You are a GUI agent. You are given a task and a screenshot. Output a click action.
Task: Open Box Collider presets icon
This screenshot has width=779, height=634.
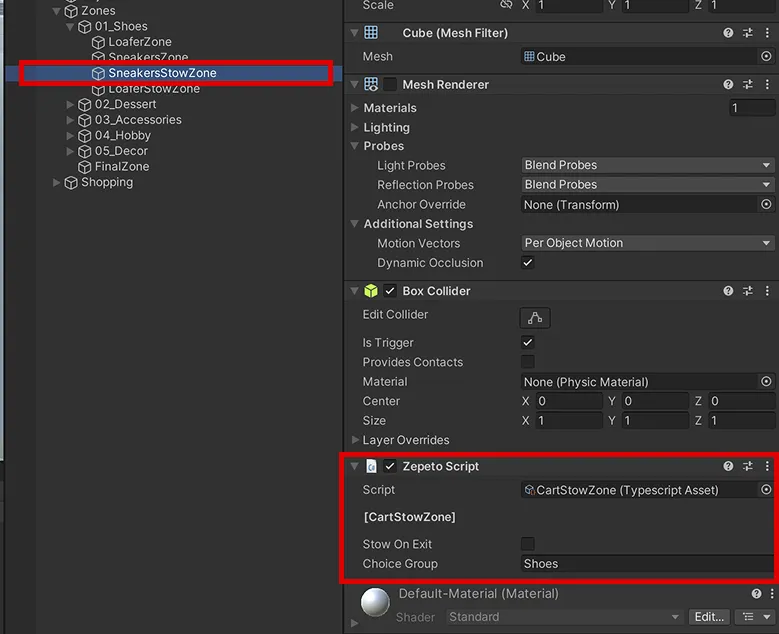747,291
